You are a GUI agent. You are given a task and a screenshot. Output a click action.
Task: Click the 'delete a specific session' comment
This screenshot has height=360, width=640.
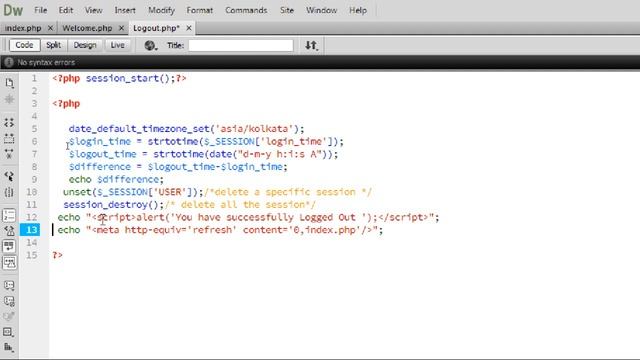[284, 192]
